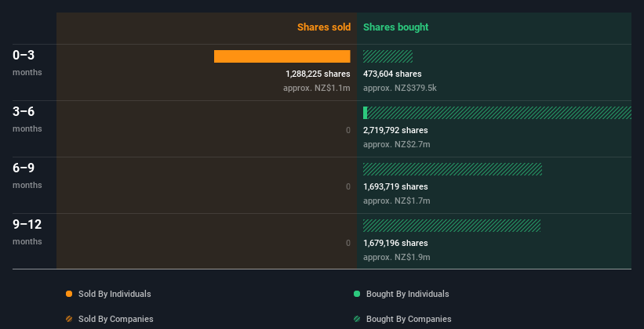
Task: Select the approx. NZ$1.1m value
Action: coord(317,88)
